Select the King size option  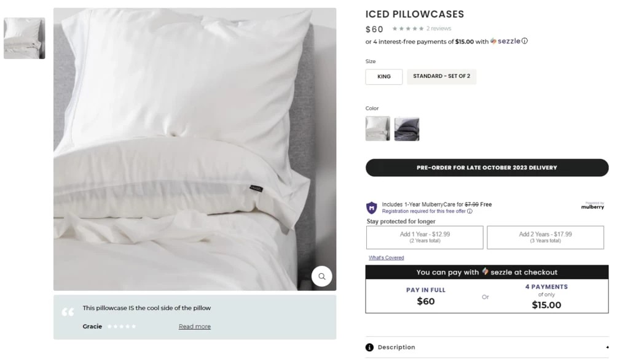(x=383, y=77)
